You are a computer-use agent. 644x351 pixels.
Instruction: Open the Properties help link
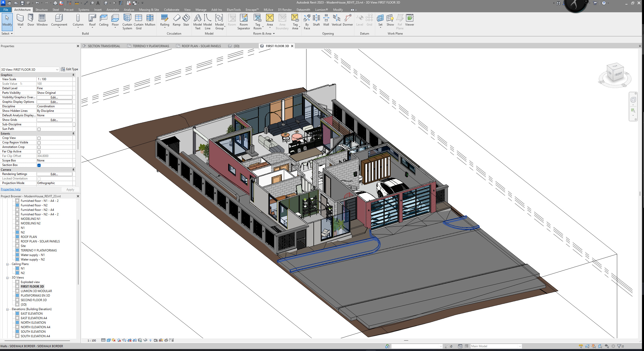pyautogui.click(x=11, y=189)
